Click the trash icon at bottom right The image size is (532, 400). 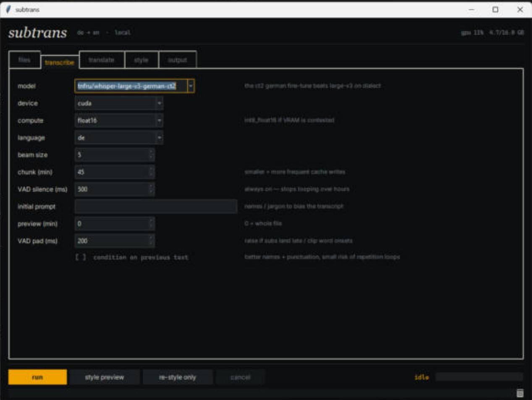click(x=520, y=393)
